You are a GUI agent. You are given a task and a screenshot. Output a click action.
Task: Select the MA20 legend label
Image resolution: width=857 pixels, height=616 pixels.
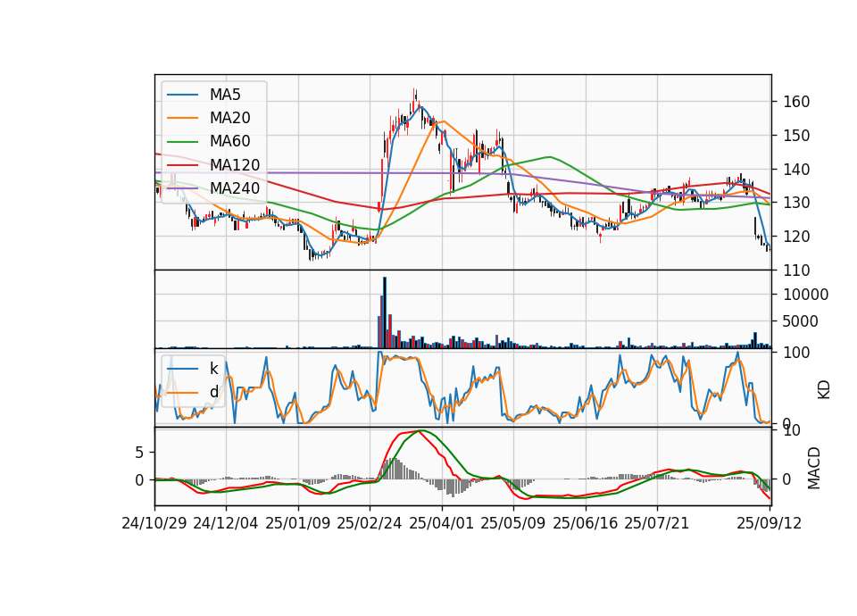pyautogui.click(x=230, y=118)
